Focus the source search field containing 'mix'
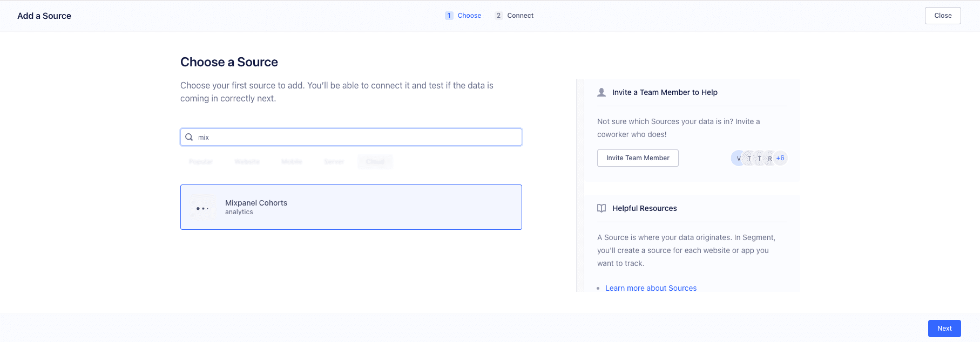 pos(356,137)
